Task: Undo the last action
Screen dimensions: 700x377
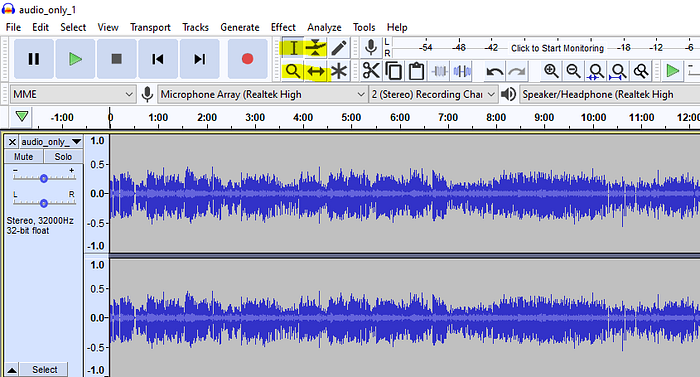Action: pos(495,71)
